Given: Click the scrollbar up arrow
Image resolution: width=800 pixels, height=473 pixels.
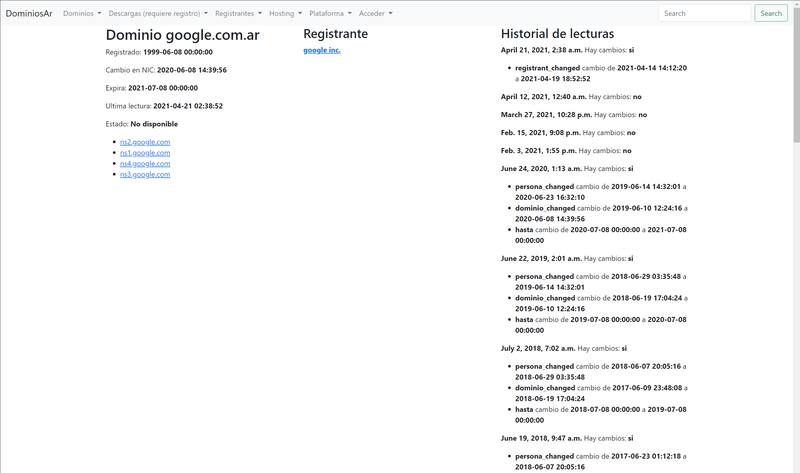Looking at the screenshot, I should point(795,4).
